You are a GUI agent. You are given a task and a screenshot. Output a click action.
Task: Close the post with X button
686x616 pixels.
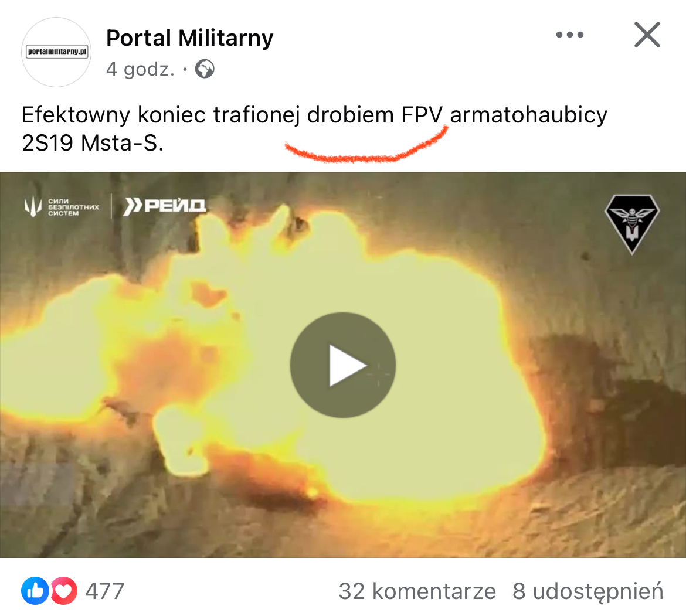(647, 35)
